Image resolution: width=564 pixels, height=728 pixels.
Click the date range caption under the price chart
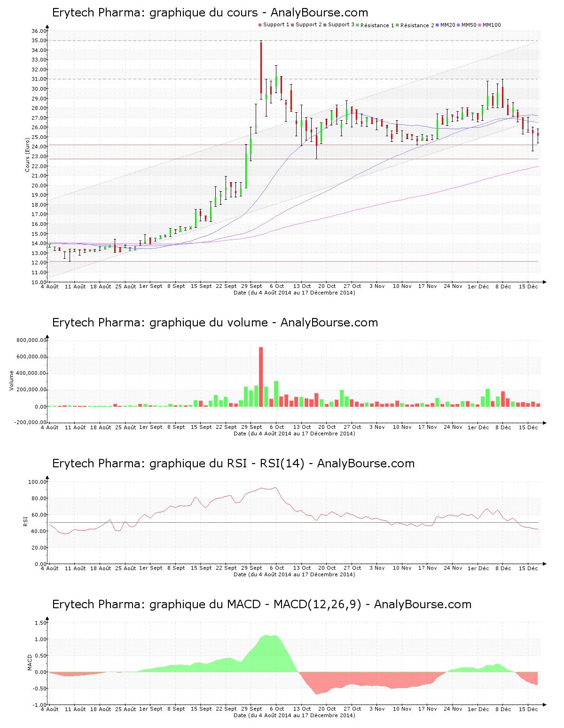click(x=294, y=293)
